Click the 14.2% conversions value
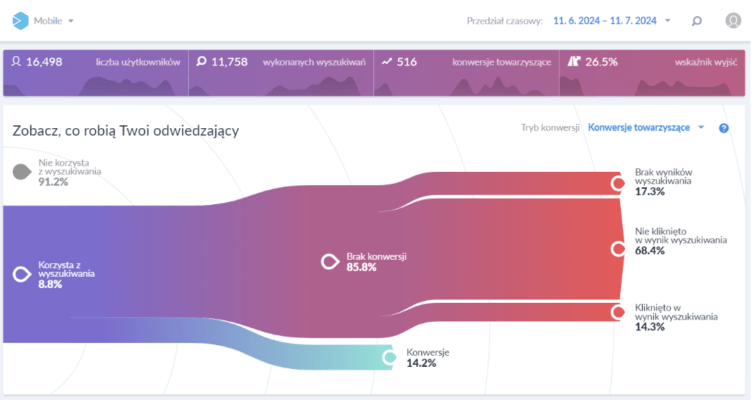The width and height of the screenshot is (754, 400). point(421,363)
